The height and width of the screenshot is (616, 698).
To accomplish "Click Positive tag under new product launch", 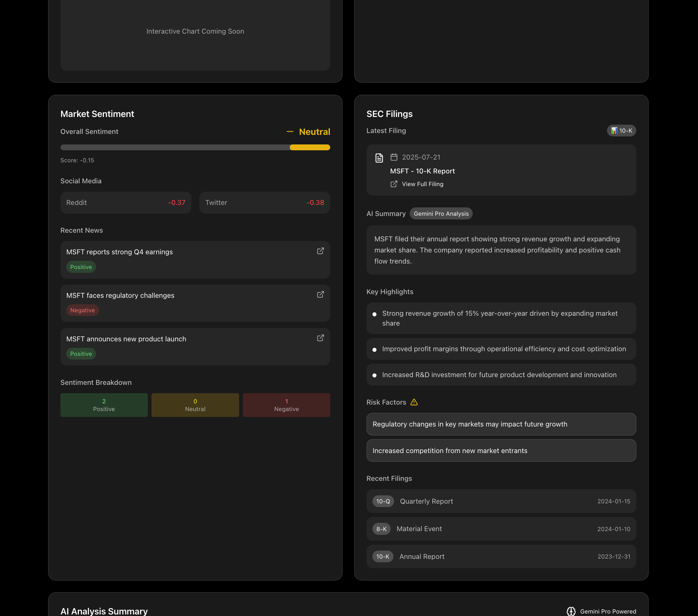I will coord(81,354).
